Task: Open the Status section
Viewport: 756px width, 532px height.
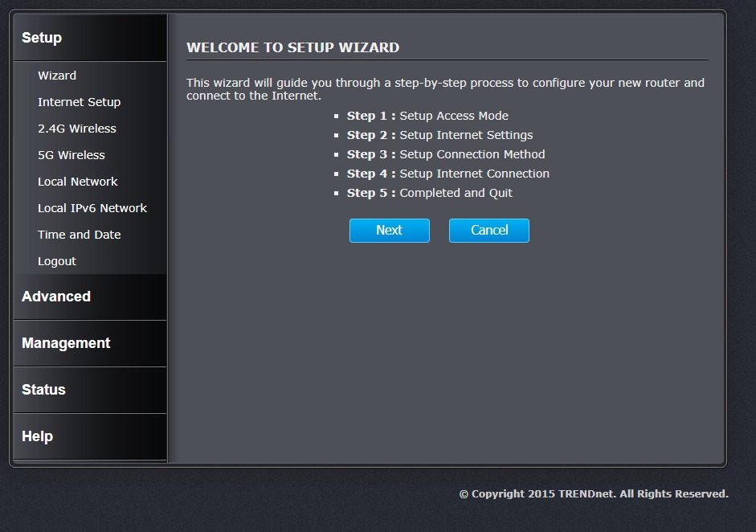Action: 43,390
